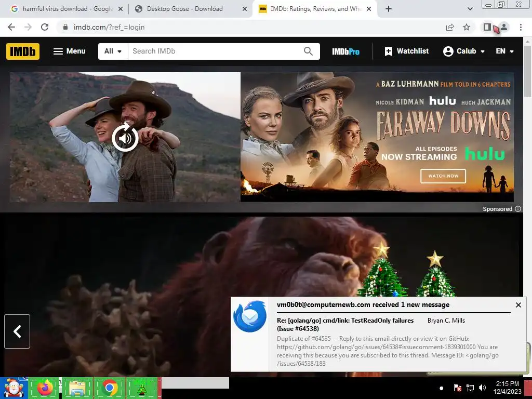Open the Chrome profile avatar
Screen dimensions: 532x399
pos(504,27)
